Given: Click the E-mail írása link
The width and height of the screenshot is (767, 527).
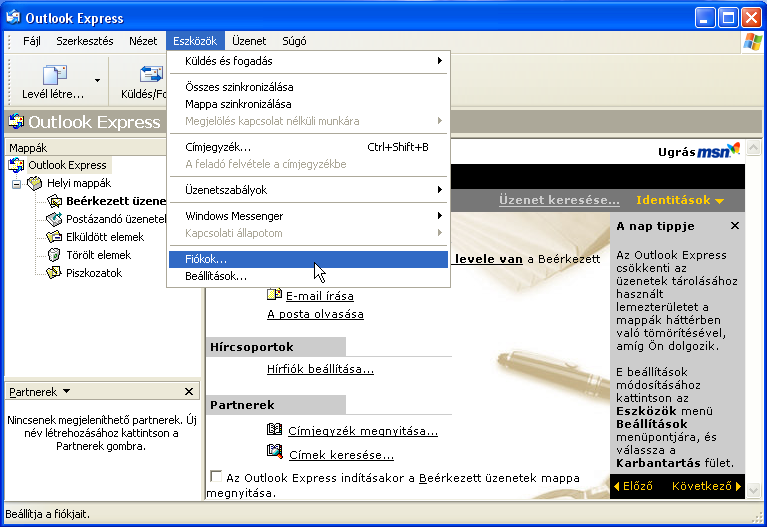Looking at the screenshot, I should [x=319, y=296].
